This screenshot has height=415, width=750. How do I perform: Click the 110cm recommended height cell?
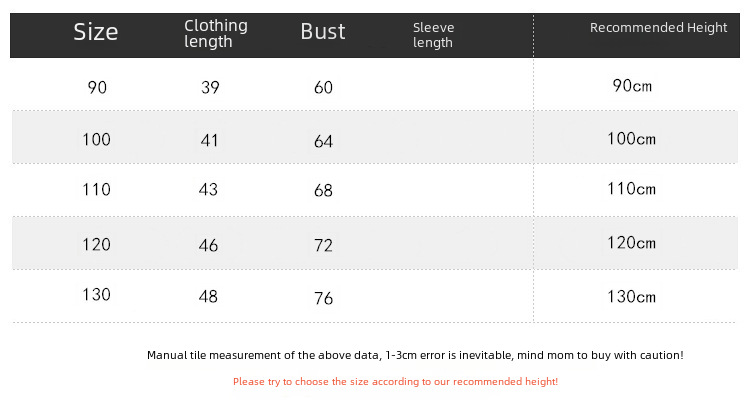pyautogui.click(x=632, y=188)
